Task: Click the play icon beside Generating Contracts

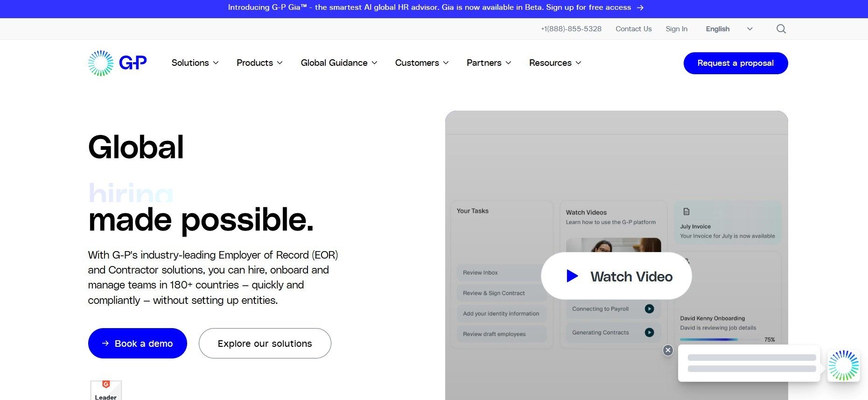Action: coord(649,332)
